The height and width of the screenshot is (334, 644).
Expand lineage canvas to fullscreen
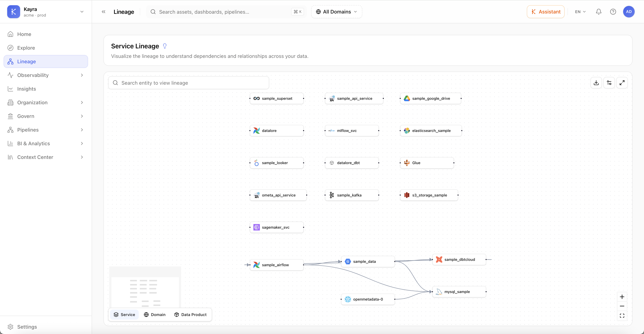[x=622, y=83]
